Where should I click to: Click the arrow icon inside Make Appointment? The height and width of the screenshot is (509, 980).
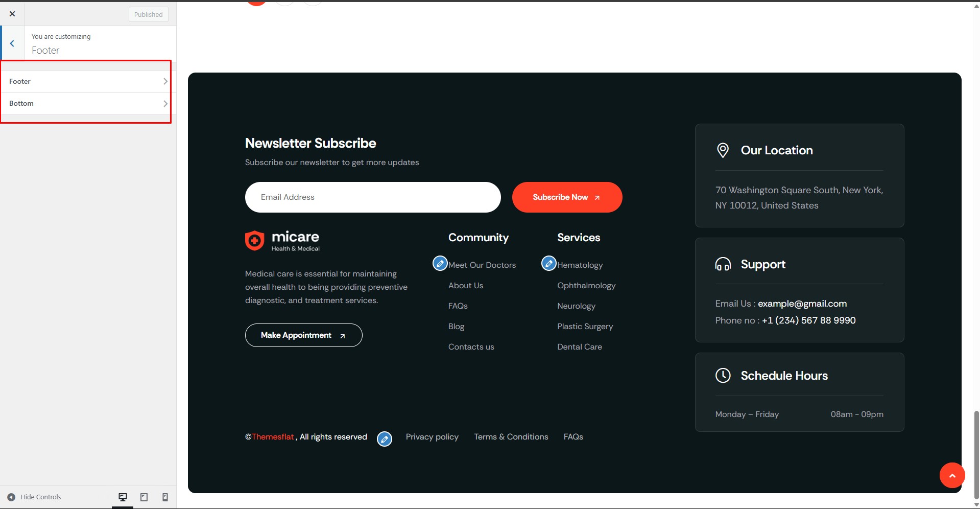(x=343, y=336)
